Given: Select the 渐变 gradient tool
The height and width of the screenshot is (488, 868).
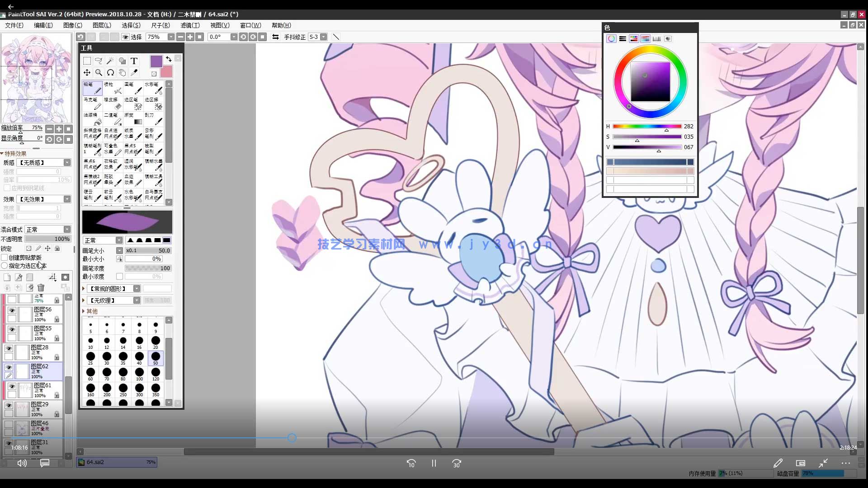Looking at the screenshot, I should [x=133, y=119].
